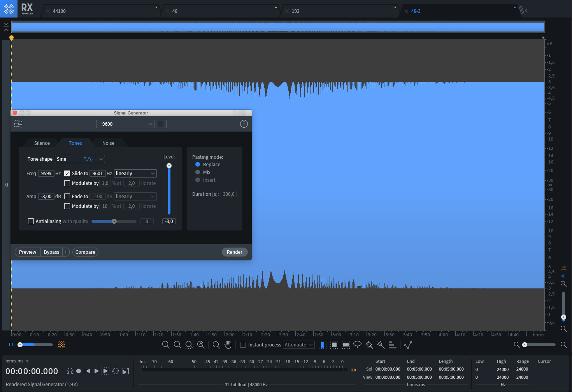Toggle headphone input monitoring
572x392 pixels.
pyautogui.click(x=70, y=371)
